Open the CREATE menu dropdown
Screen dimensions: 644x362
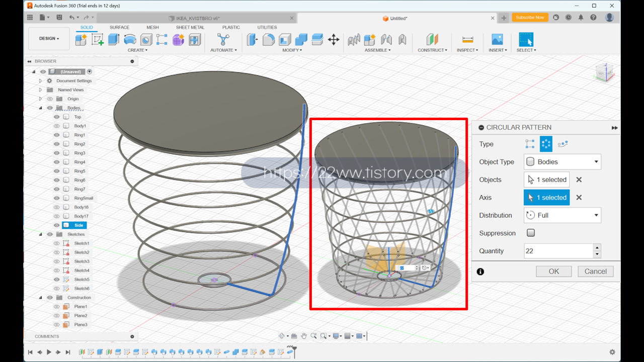[138, 50]
